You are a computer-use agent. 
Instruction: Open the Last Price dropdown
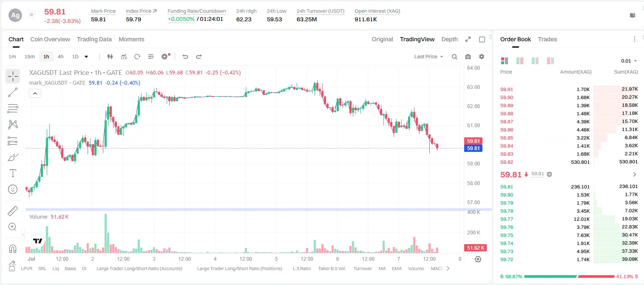point(428,57)
